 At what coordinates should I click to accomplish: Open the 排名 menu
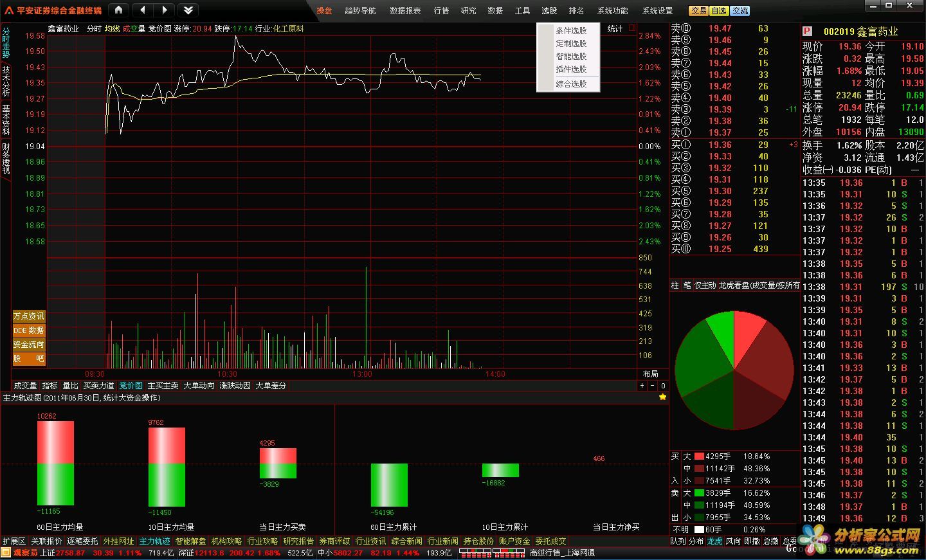[576, 10]
